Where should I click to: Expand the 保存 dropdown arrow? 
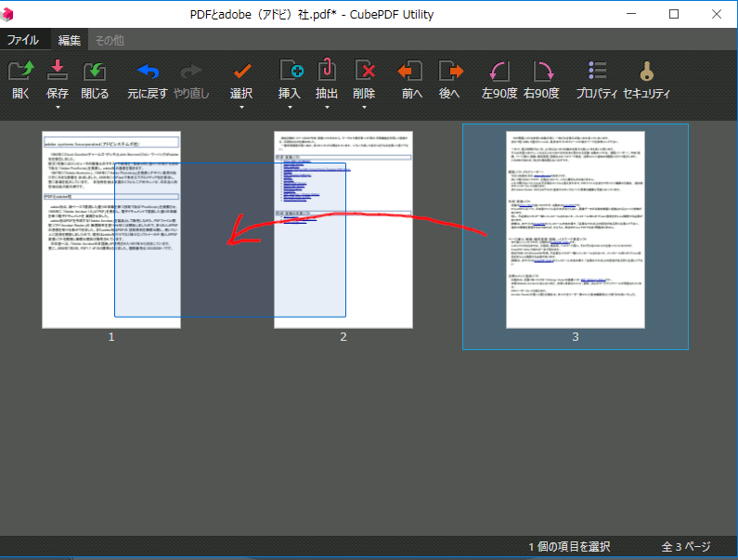coord(58,107)
